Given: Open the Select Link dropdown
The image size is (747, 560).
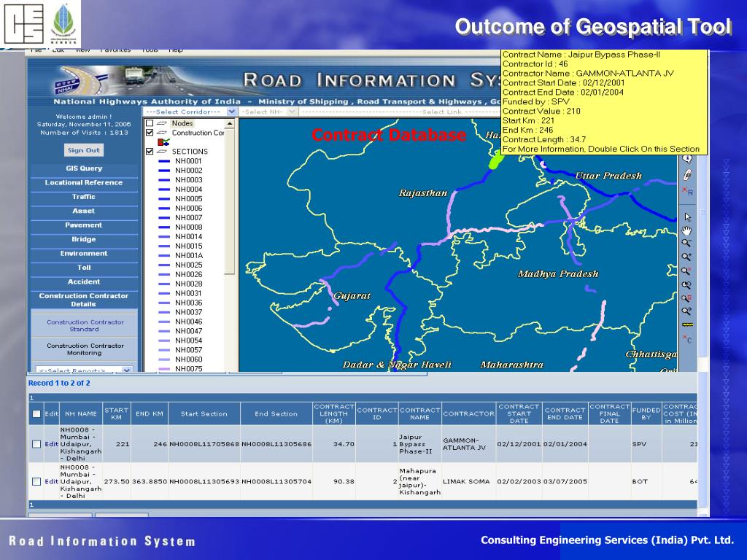Looking at the screenshot, I should 400,112.
